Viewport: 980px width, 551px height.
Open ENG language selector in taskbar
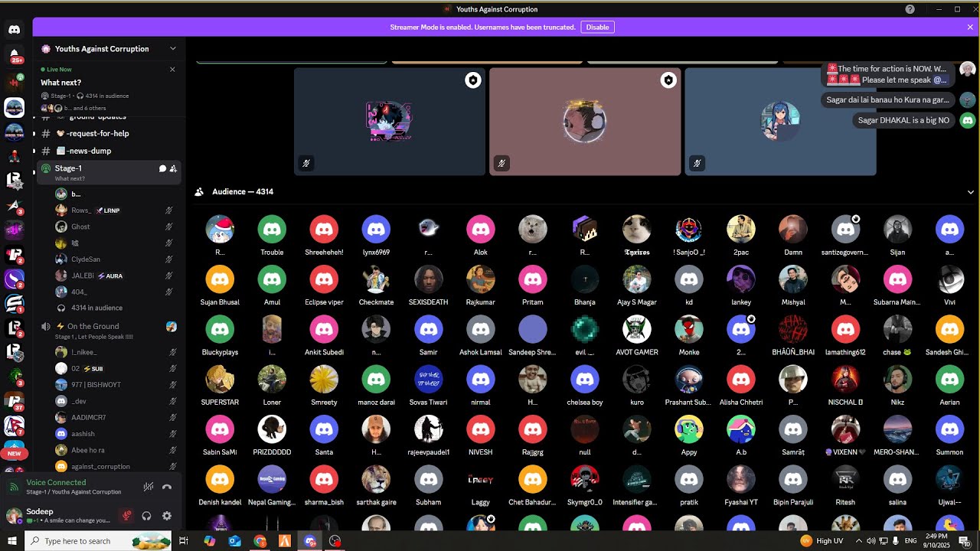910,541
